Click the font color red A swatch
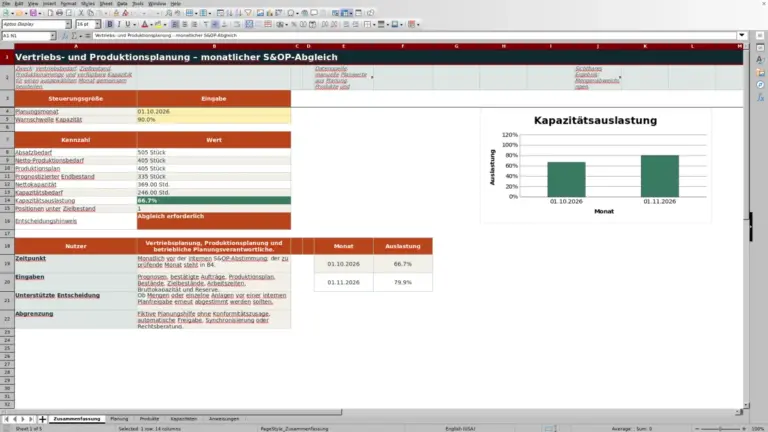Image resolution: width=768 pixels, height=432 pixels. pos(144,24)
